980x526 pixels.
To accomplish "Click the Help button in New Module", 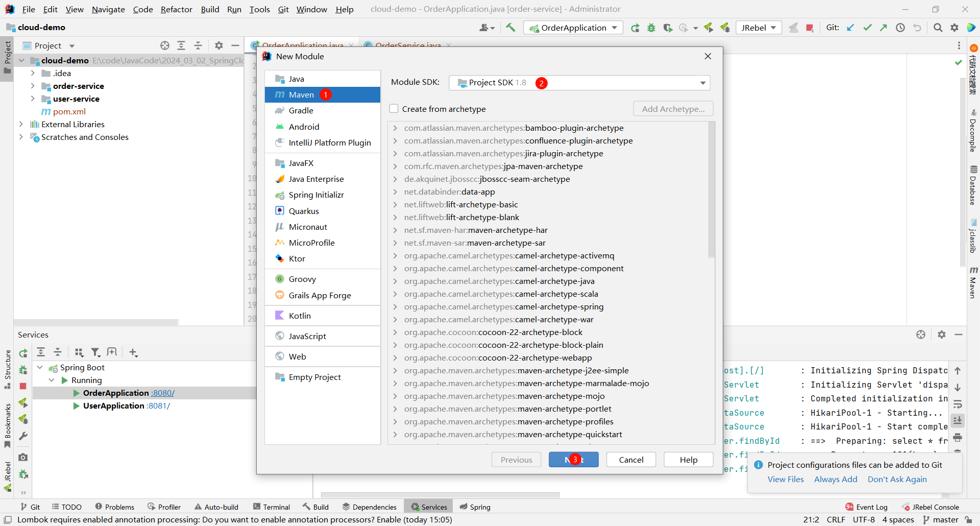I will tap(689, 460).
